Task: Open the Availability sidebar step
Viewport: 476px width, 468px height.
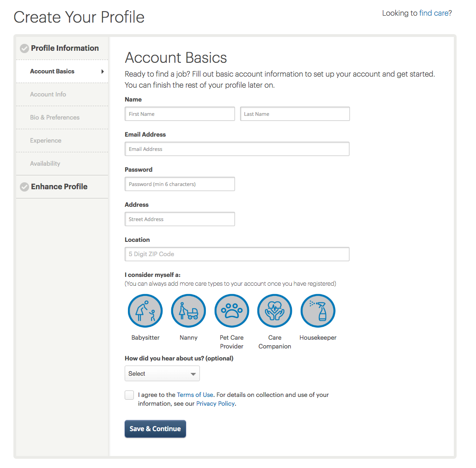Action: pyautogui.click(x=45, y=164)
